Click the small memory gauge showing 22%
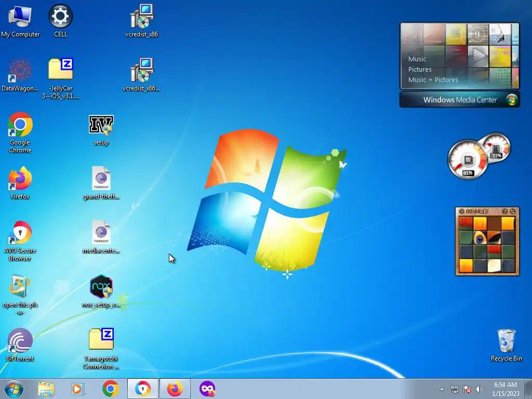Image resolution: width=532 pixels, height=399 pixels. point(497,148)
